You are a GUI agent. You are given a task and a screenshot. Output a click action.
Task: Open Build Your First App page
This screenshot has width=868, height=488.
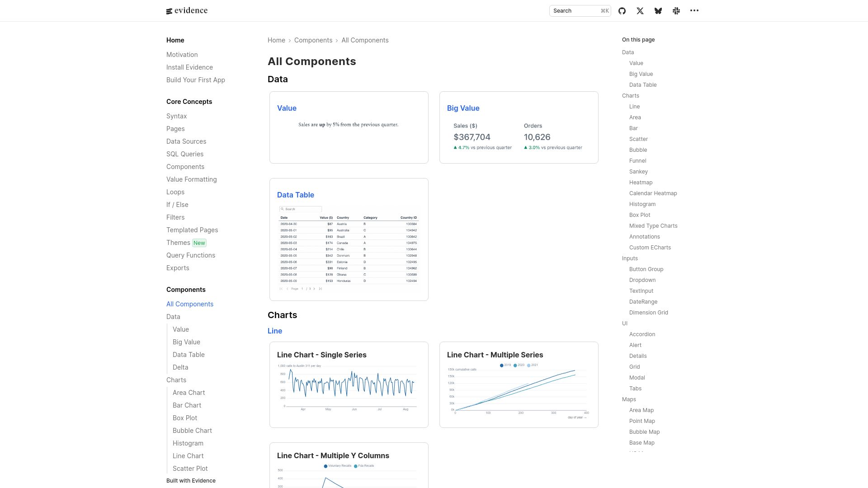coord(195,80)
